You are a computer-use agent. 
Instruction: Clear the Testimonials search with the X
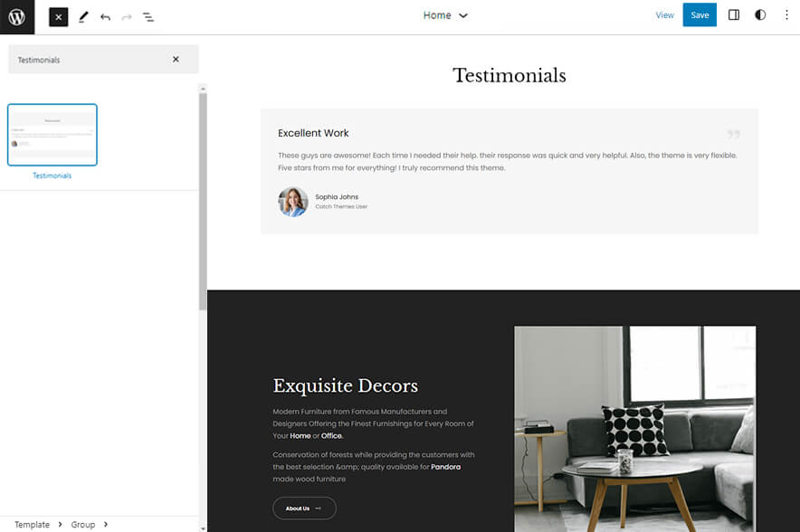click(176, 59)
